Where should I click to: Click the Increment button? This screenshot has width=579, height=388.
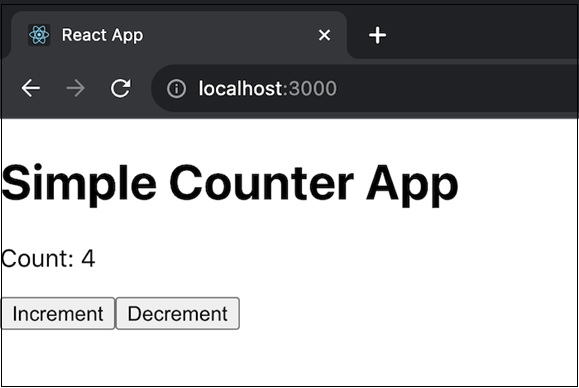[x=58, y=313]
